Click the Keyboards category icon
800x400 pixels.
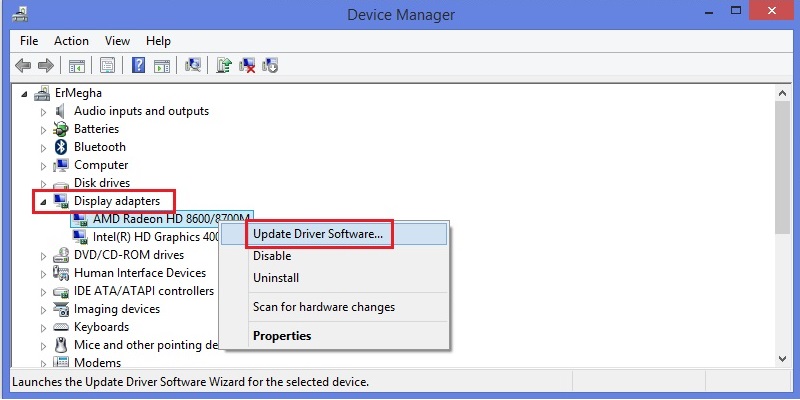click(61, 327)
